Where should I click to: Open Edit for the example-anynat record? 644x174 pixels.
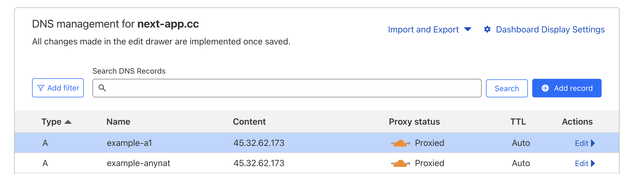(582, 163)
